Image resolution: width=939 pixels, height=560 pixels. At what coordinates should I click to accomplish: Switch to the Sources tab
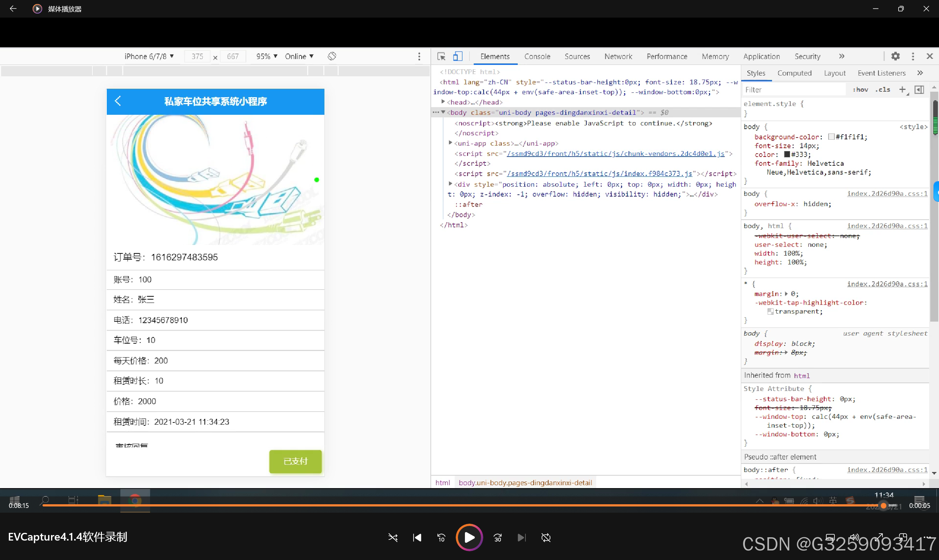(577, 56)
